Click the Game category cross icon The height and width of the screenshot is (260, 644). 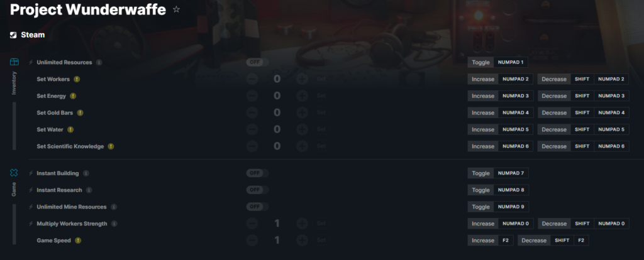[x=14, y=173]
